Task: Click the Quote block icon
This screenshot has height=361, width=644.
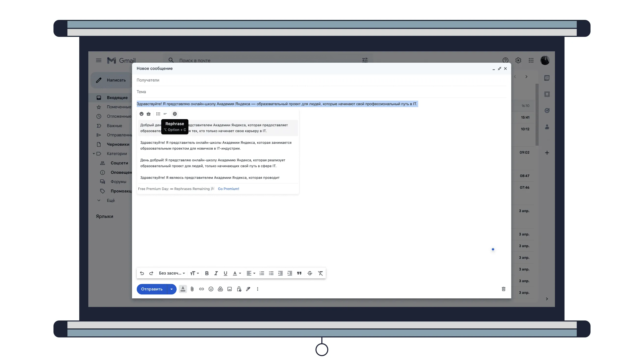Action: (x=300, y=273)
